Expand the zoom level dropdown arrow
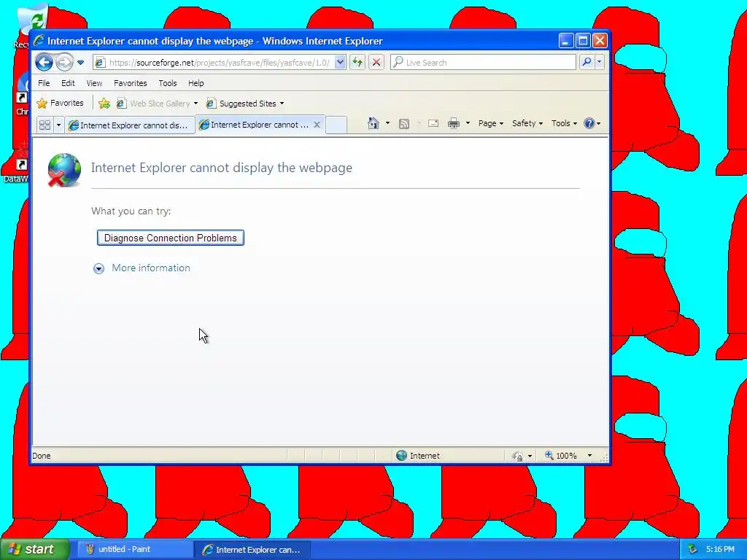Screen dimensions: 747x560 589,456
